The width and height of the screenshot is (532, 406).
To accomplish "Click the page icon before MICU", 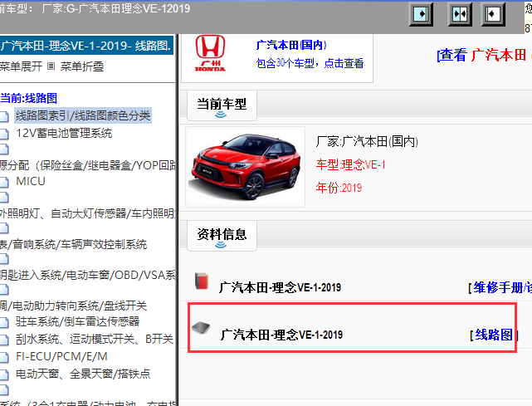I will click(3, 182).
